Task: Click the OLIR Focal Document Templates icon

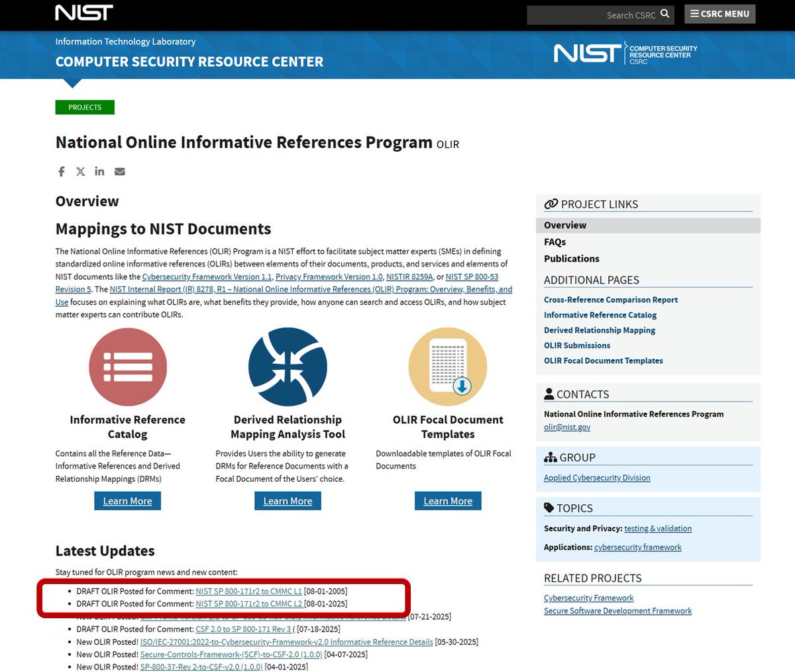Action: coord(448,367)
